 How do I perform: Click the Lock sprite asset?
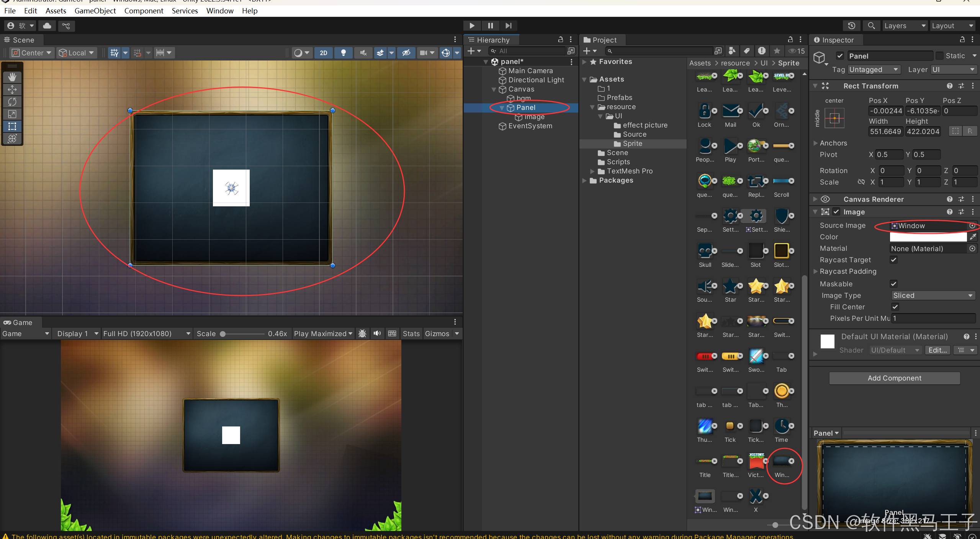tap(704, 111)
